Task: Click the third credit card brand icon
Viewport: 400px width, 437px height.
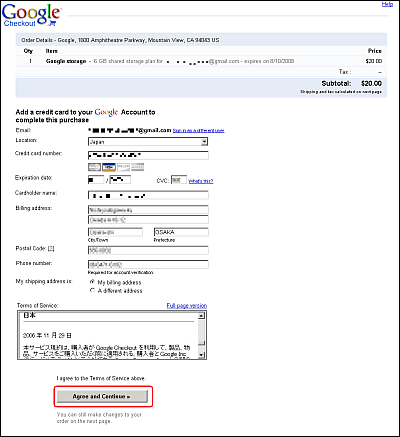Action: [x=123, y=167]
